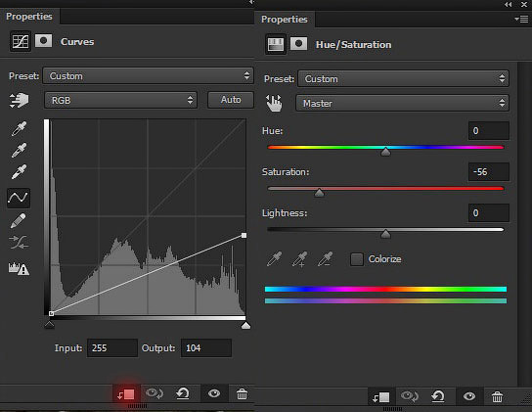Open the RGB channel dropdown
The width and height of the screenshot is (532, 412).
(x=120, y=100)
